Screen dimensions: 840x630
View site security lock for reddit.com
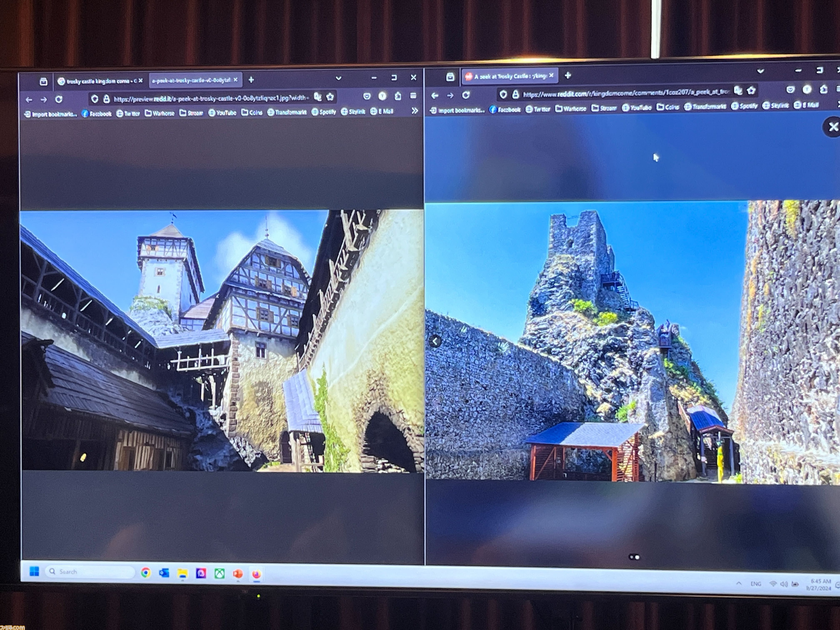click(515, 94)
